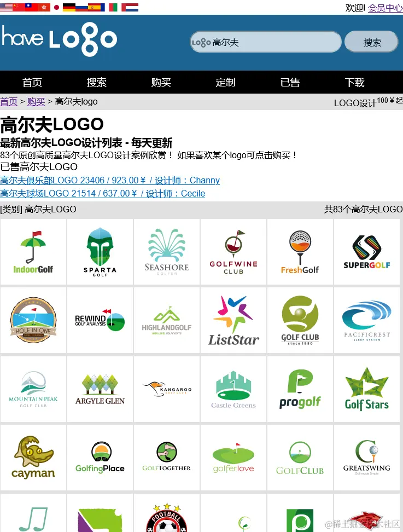Viewport: 403px width, 532px height.
Task: Select the Netherlands flag icon
Action: click(x=132, y=7)
